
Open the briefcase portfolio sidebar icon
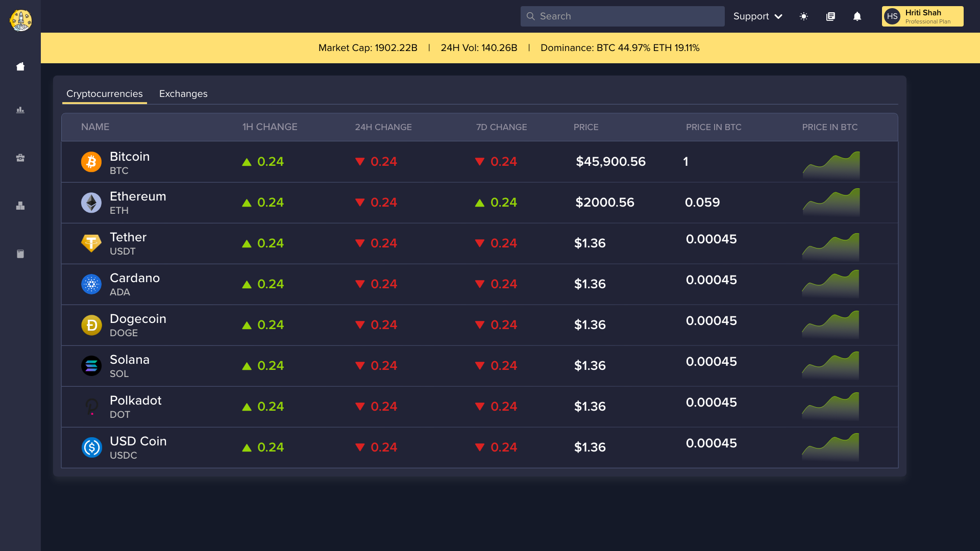tap(20, 158)
